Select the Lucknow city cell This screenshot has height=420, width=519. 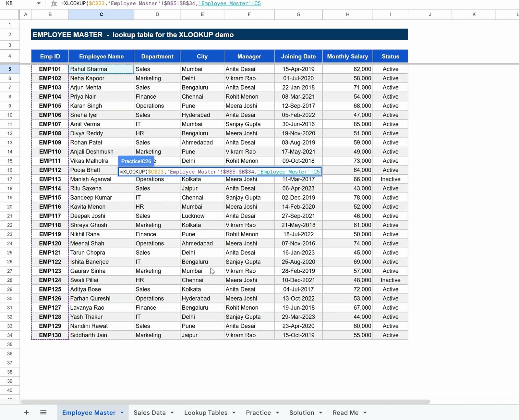coord(202,216)
